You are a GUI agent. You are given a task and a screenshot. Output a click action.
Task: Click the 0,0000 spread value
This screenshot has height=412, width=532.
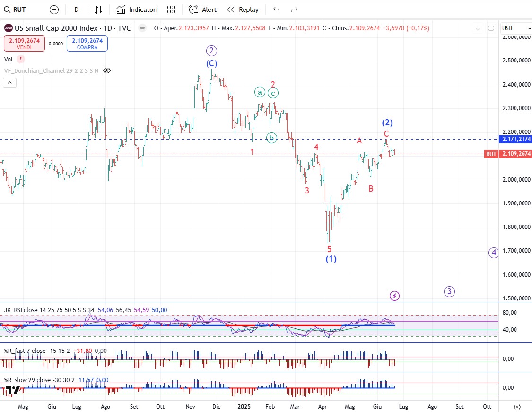(x=56, y=44)
